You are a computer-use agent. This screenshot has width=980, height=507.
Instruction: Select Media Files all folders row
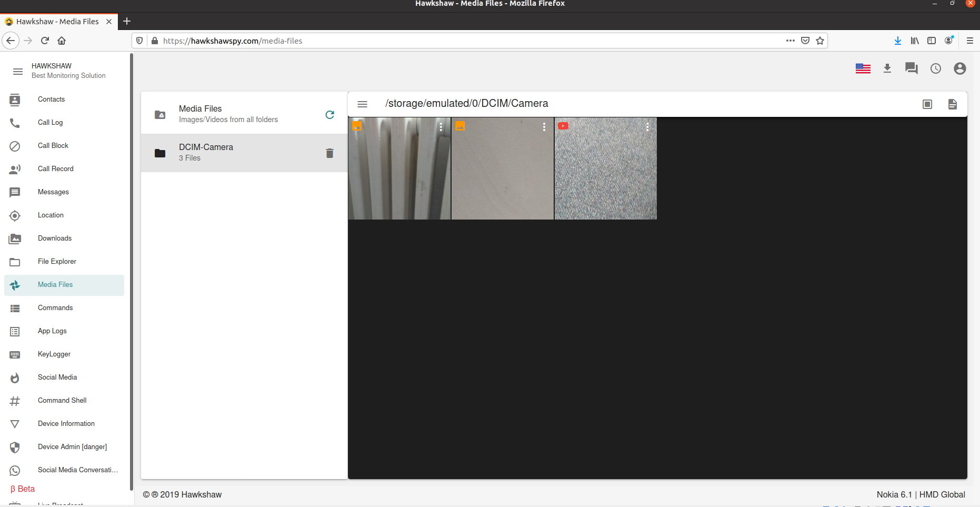coord(244,114)
